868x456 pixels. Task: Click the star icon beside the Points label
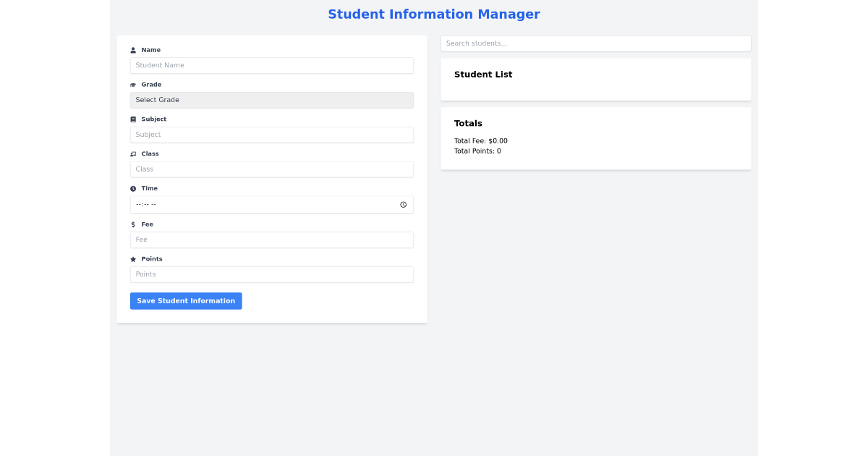click(x=133, y=258)
